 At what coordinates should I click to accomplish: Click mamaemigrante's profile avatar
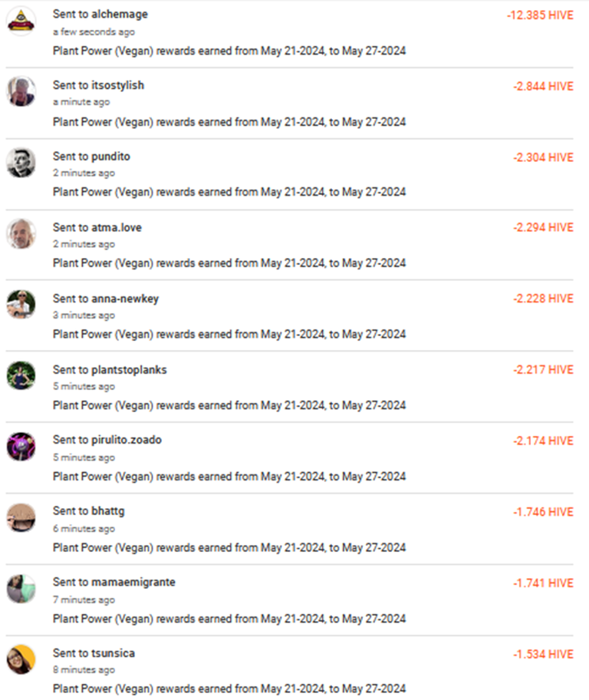21,589
